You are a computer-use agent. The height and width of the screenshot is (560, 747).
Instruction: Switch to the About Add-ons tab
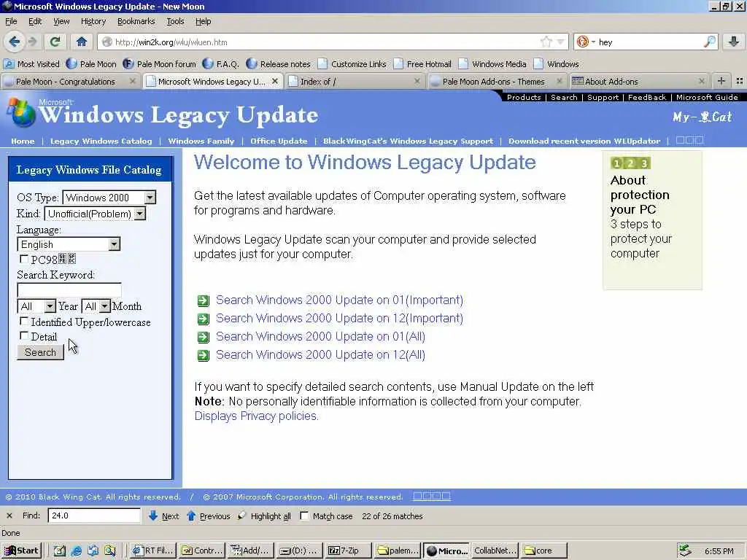coord(638,82)
